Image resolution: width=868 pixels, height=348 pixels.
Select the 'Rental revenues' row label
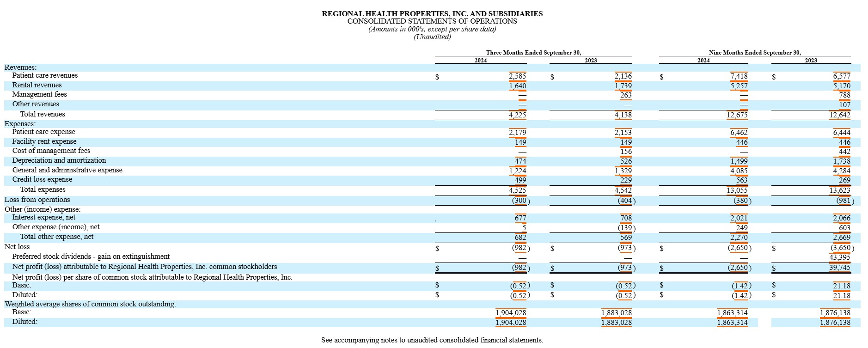point(37,85)
